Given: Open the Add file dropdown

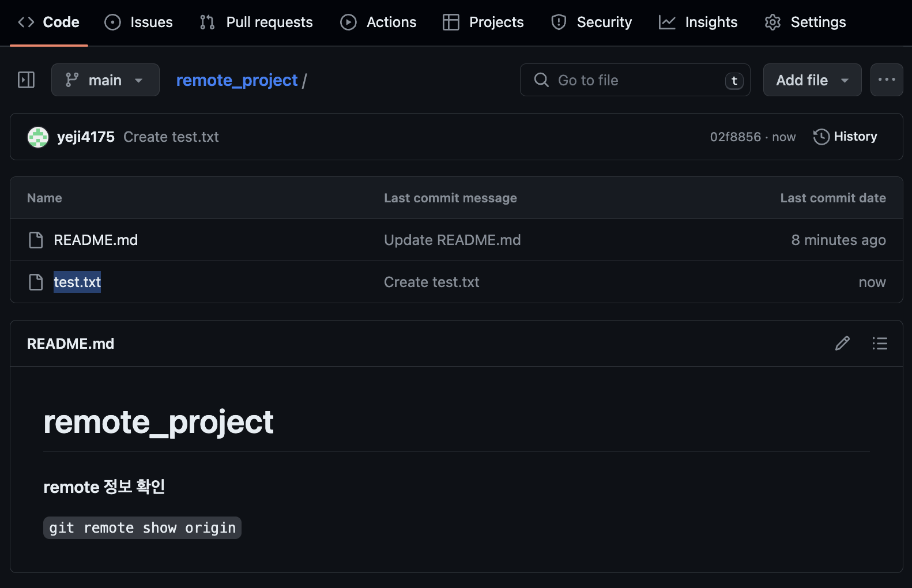Looking at the screenshot, I should tap(812, 80).
